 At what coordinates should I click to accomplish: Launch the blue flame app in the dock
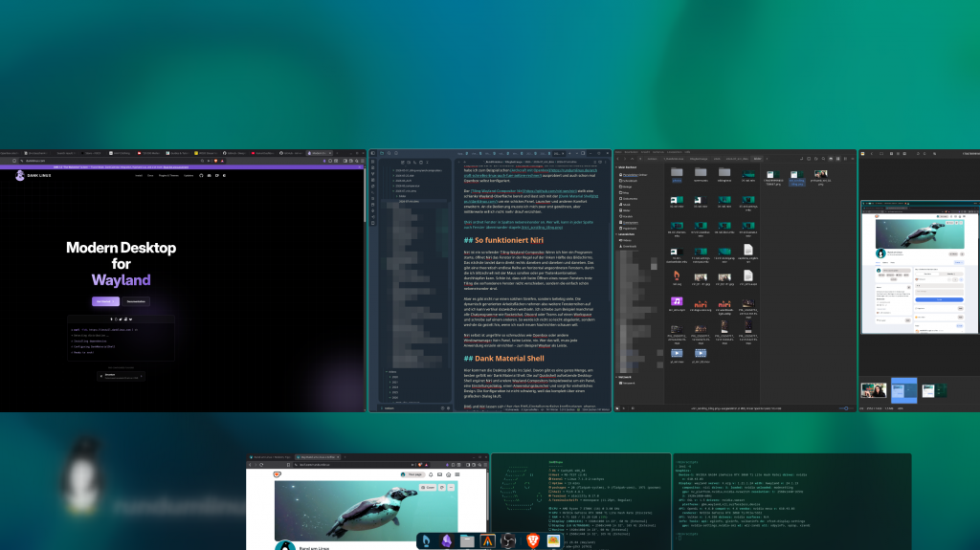point(426,540)
